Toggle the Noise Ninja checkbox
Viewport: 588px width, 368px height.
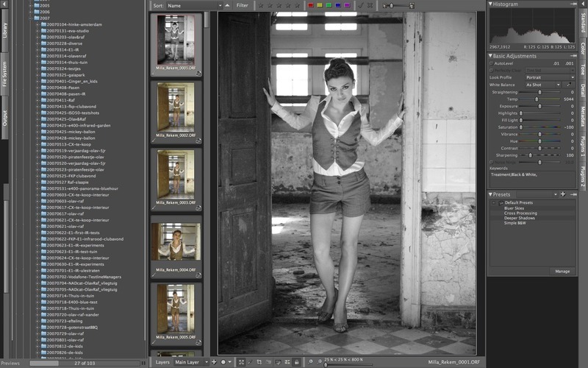coord(491,163)
